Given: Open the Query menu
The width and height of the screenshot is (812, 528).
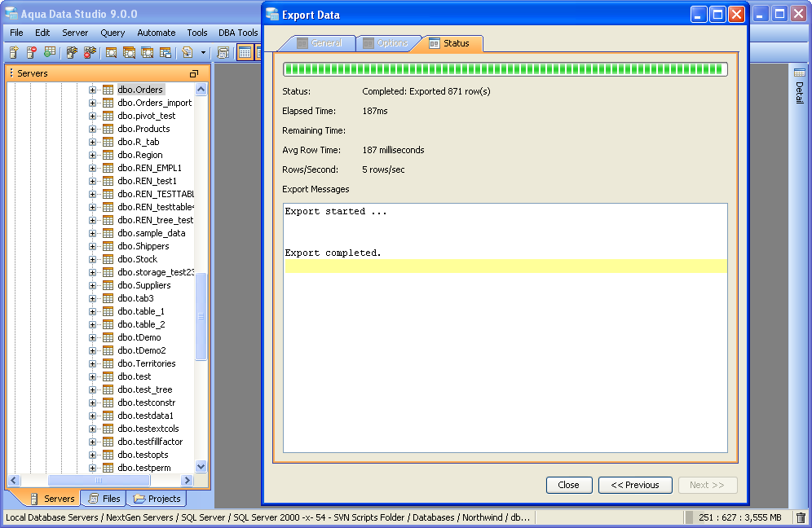Looking at the screenshot, I should 113,33.
